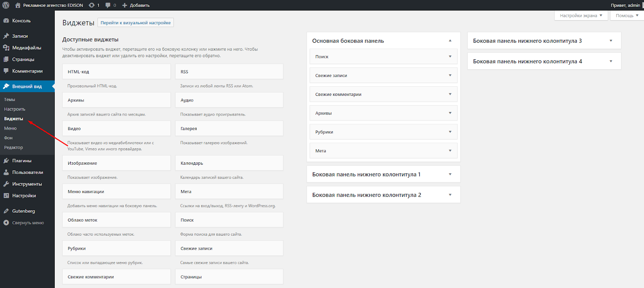This screenshot has width=644, height=288.
Task: Select the Свежие записи available widget
Action: (229, 249)
